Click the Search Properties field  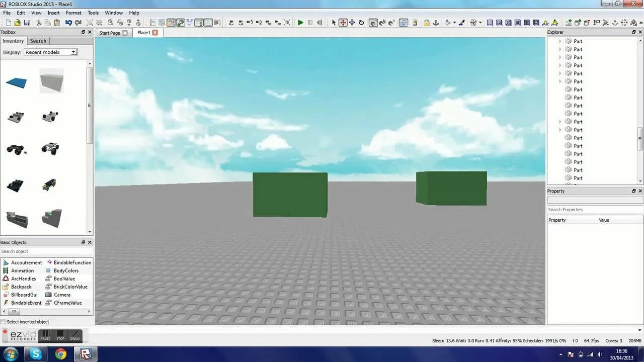(x=595, y=210)
